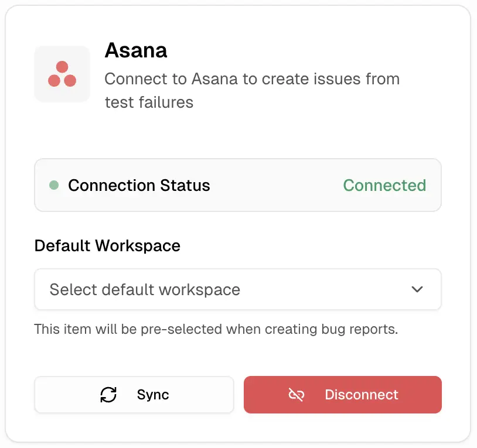
Task: Click the green connection status dot
Action: [x=54, y=185]
